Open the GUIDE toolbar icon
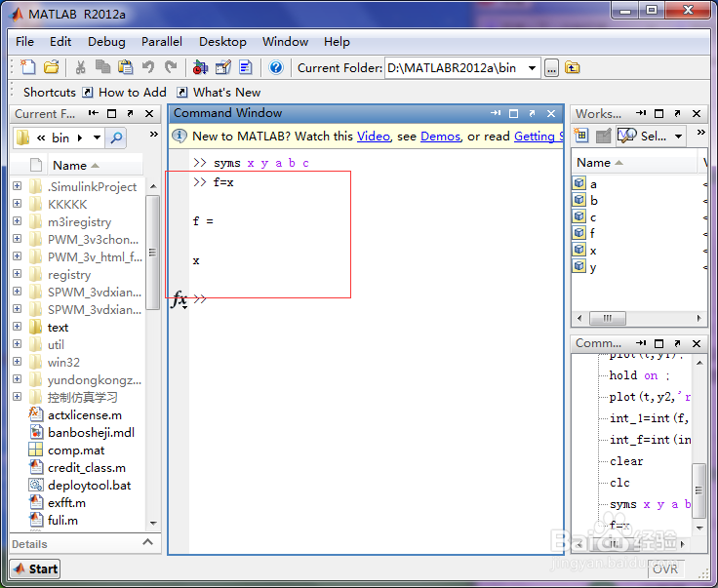The width and height of the screenshot is (718, 588). click(x=223, y=67)
